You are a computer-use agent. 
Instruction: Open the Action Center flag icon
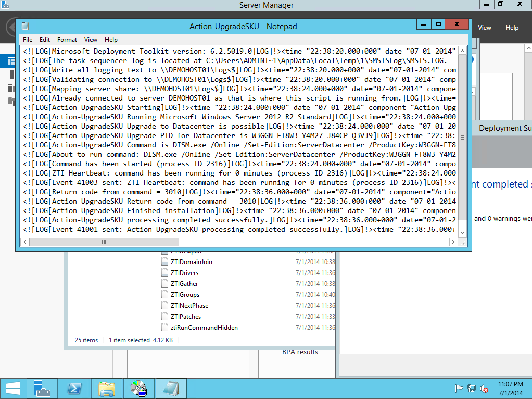coord(459,389)
